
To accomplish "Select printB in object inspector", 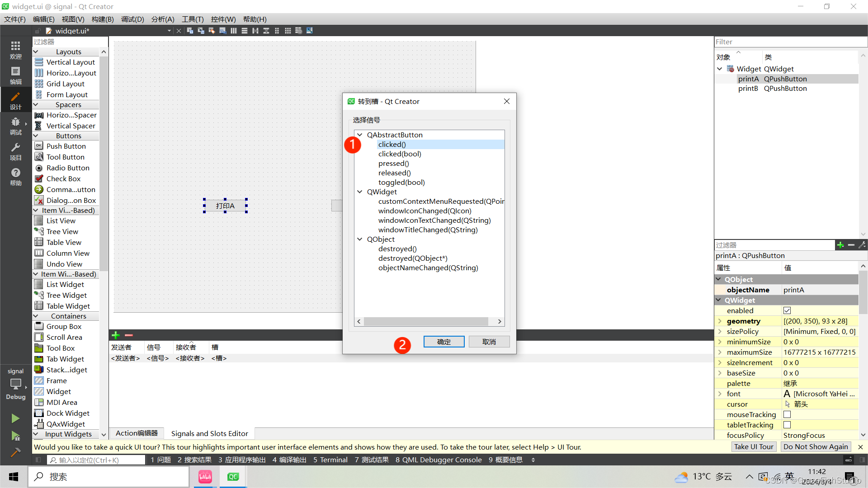I will click(748, 88).
